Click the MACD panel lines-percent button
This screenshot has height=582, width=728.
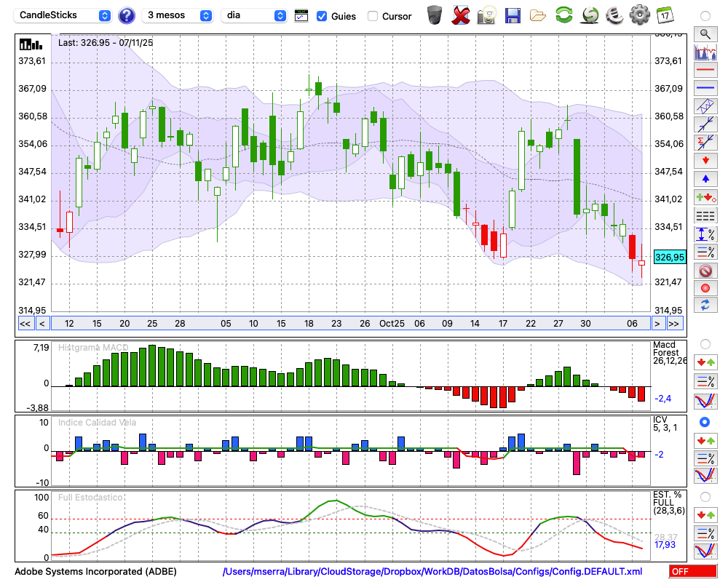pyautogui.click(x=705, y=381)
